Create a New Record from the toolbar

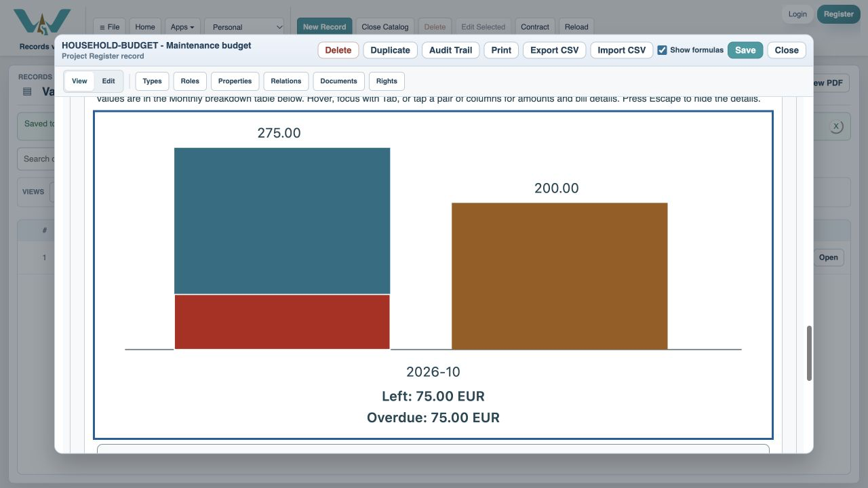pyautogui.click(x=325, y=27)
